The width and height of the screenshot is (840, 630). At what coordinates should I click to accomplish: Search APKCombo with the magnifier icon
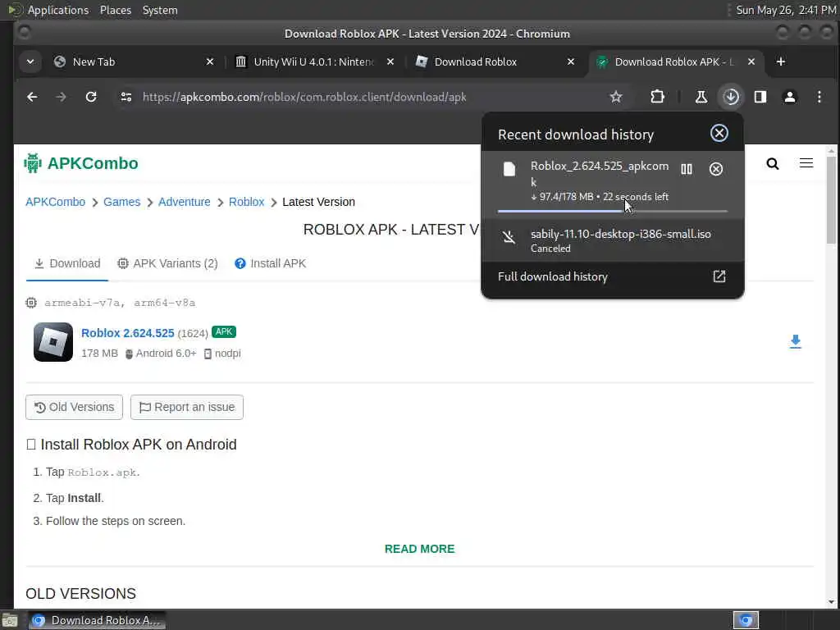pyautogui.click(x=772, y=163)
